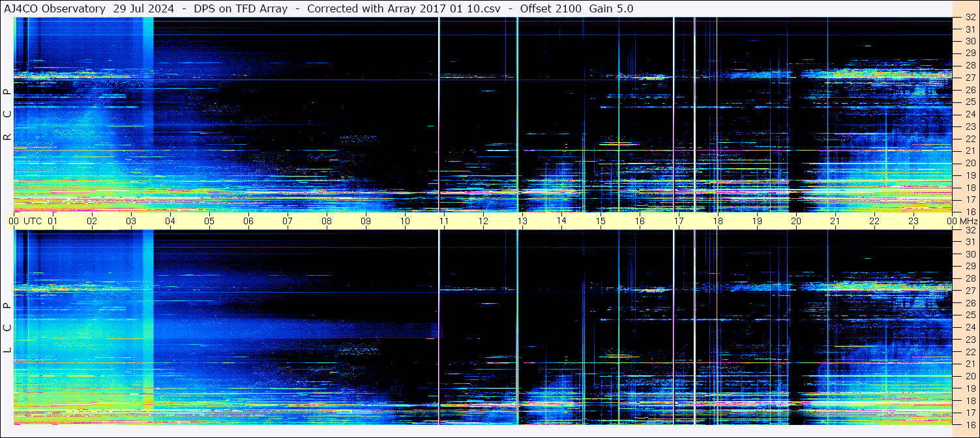The image size is (980, 438).
Task: Select the 11 hour tick label
Action: pyautogui.click(x=444, y=221)
